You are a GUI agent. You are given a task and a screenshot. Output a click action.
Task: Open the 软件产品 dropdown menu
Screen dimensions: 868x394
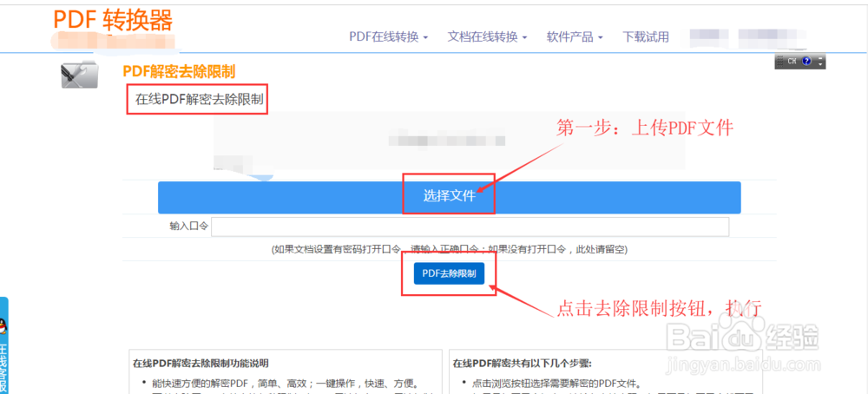pyautogui.click(x=575, y=37)
